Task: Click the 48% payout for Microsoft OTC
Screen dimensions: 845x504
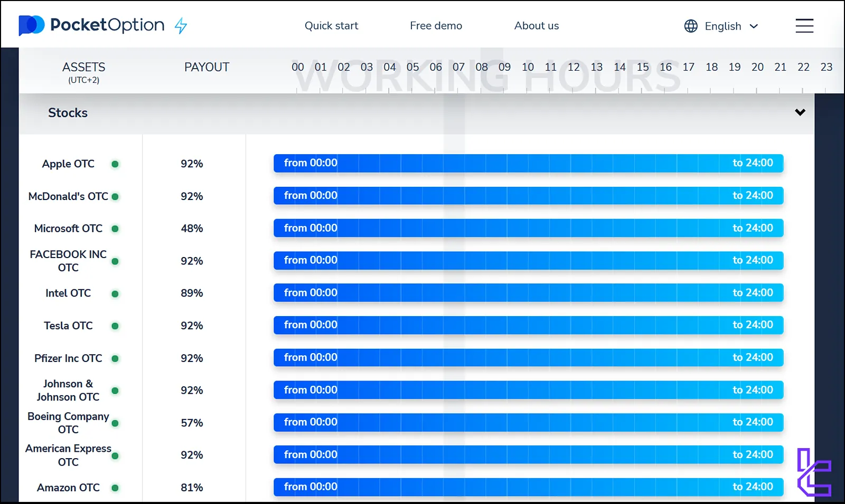Action: click(x=192, y=229)
